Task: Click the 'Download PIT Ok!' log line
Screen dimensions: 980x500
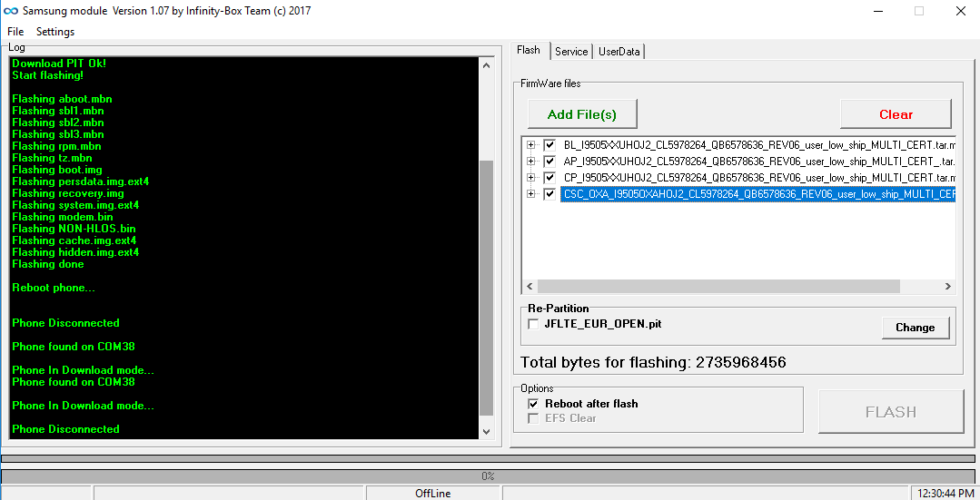Action: pos(59,63)
